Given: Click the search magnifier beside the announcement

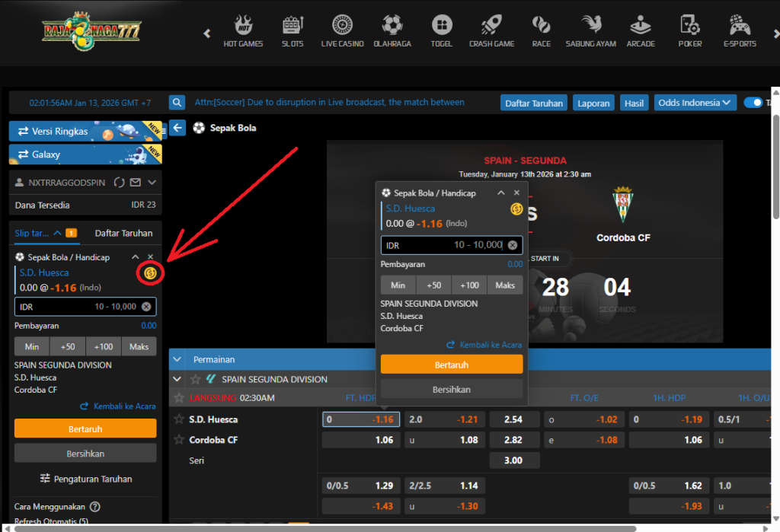Looking at the screenshot, I should coord(177,103).
